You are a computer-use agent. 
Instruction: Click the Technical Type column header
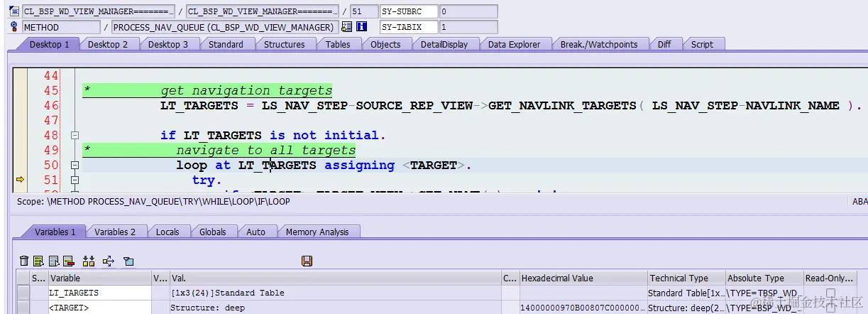tap(686, 278)
